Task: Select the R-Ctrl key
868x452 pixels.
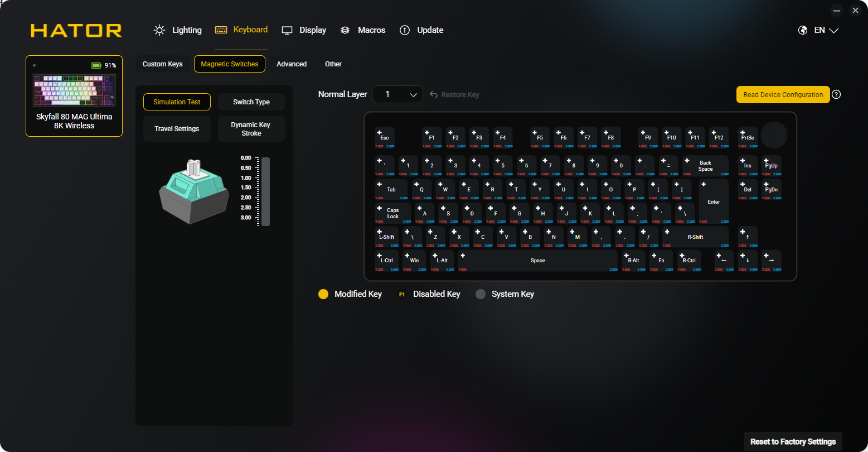Action: [689, 261]
